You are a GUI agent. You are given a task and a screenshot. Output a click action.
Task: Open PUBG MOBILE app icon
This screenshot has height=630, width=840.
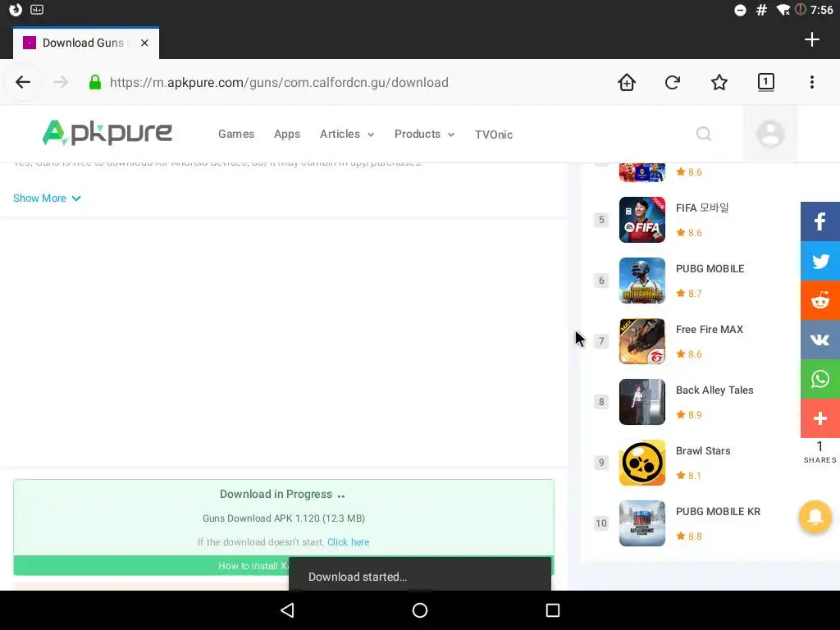click(x=641, y=281)
